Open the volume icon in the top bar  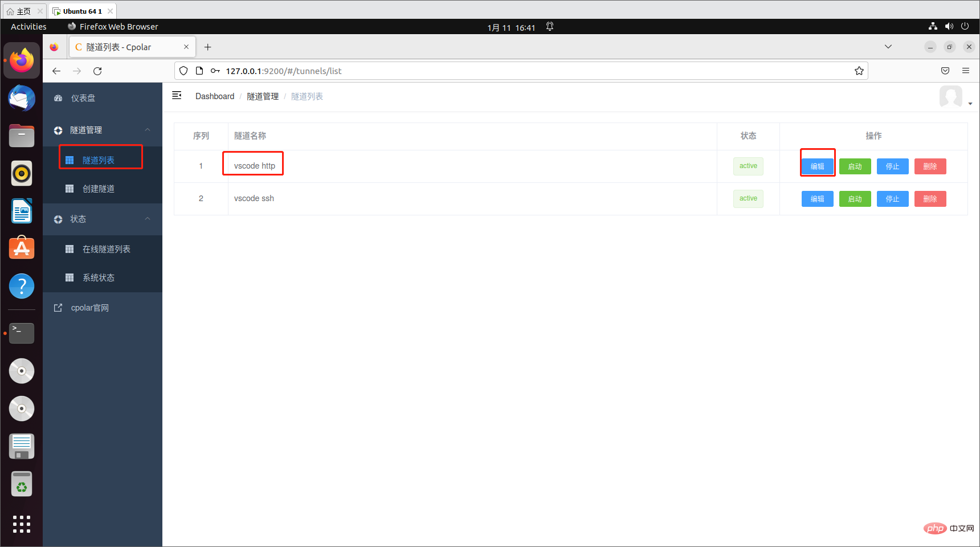point(949,26)
